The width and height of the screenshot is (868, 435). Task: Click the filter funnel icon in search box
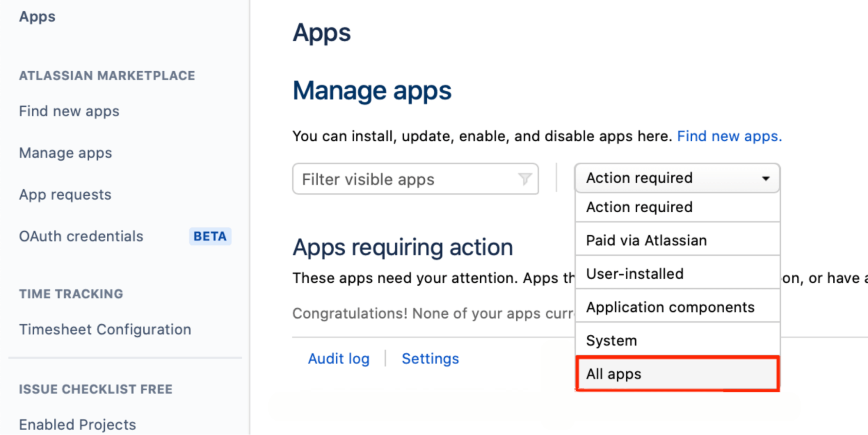point(525,178)
